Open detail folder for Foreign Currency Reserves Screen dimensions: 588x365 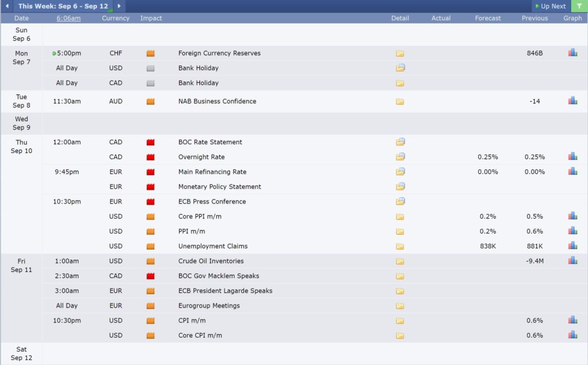coord(400,53)
